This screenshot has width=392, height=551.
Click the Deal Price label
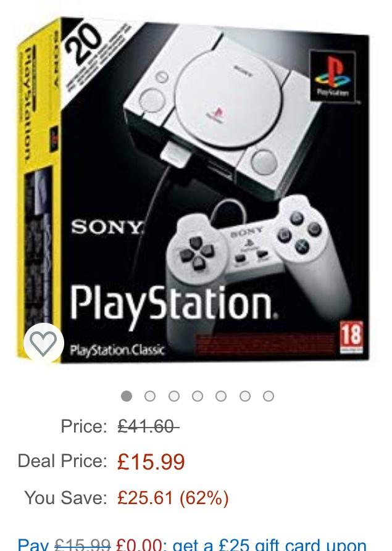pyautogui.click(x=62, y=461)
